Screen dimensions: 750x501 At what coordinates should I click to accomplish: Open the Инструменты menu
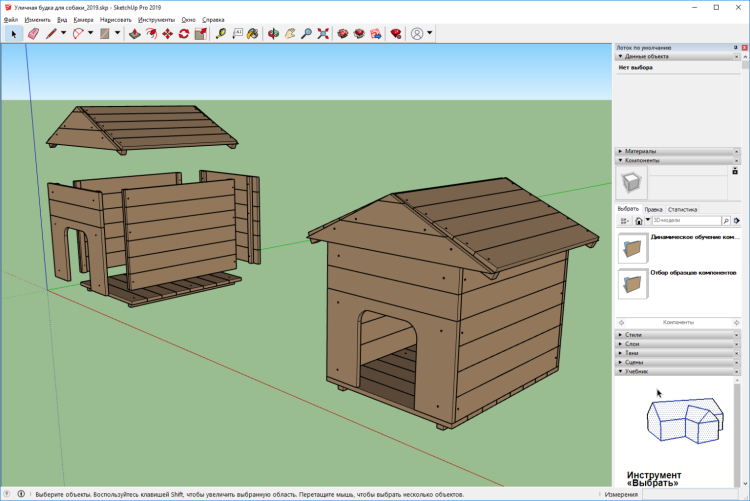tap(156, 20)
